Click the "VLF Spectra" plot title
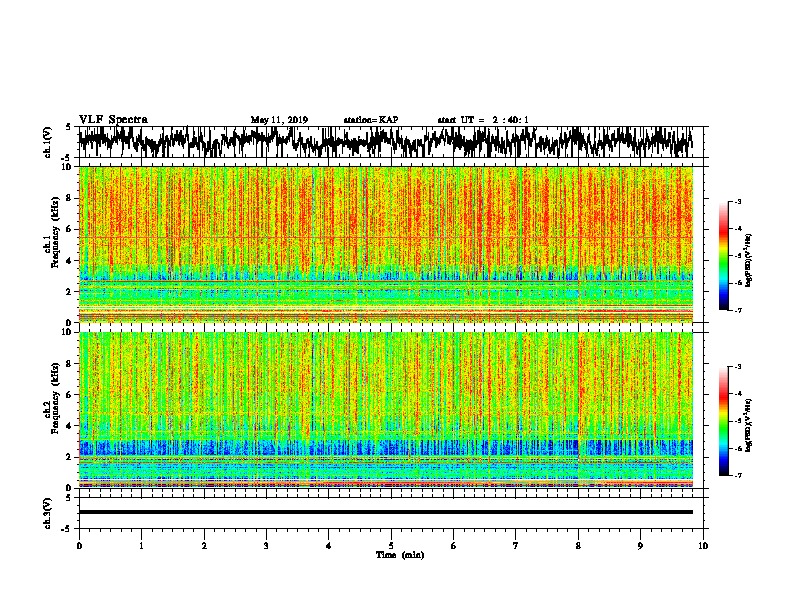The height and width of the screenshot is (612, 792). pyautogui.click(x=114, y=120)
